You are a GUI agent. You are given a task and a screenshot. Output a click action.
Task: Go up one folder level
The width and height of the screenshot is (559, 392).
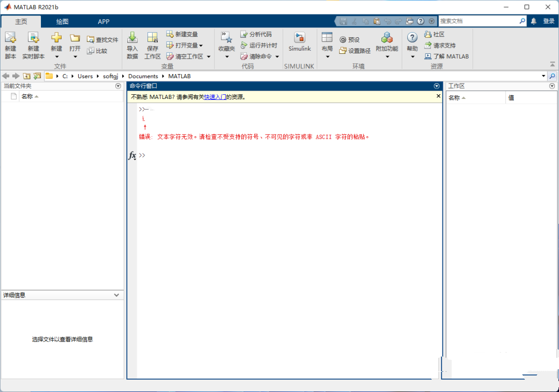coord(27,76)
